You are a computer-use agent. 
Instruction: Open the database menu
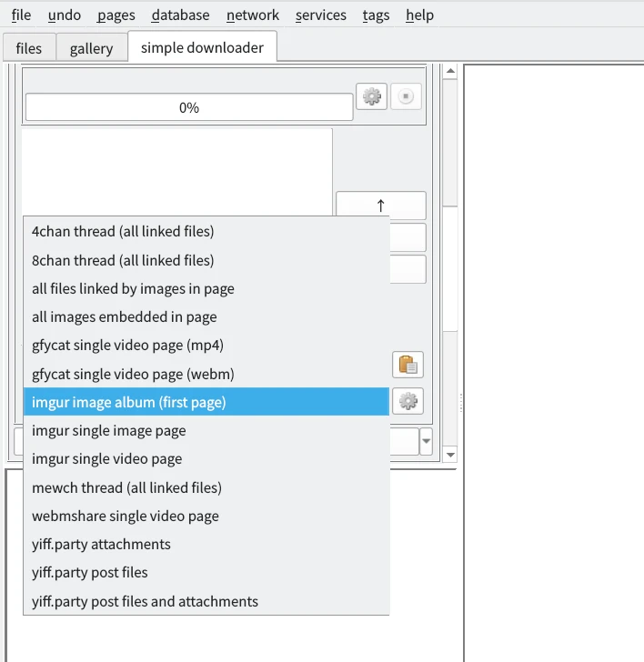click(x=180, y=15)
